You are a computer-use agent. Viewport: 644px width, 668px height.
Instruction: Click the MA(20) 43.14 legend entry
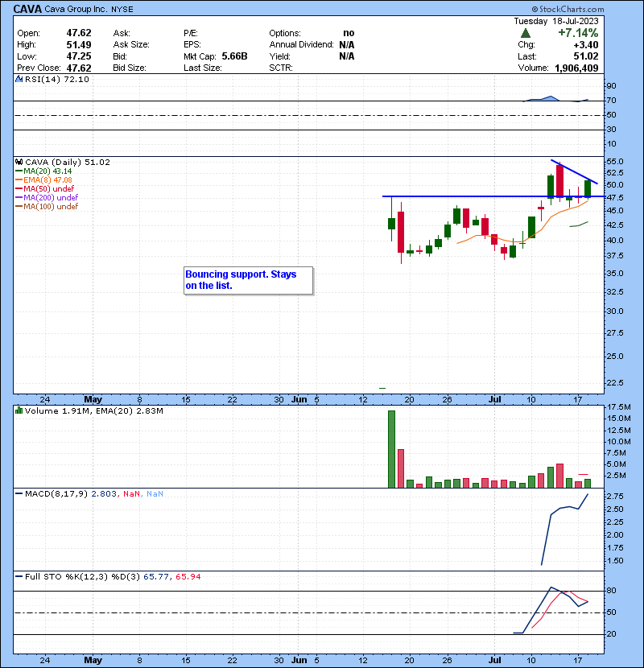tap(43, 171)
